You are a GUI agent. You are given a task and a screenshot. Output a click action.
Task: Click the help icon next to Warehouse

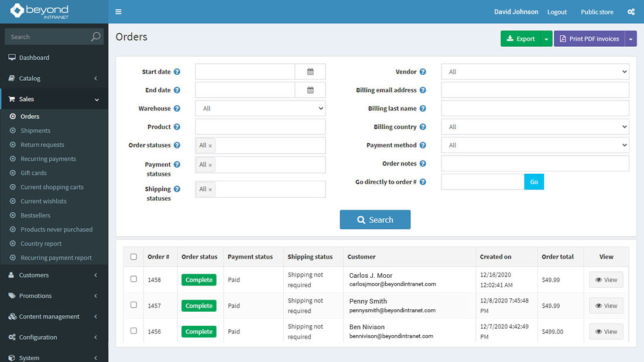pos(177,108)
